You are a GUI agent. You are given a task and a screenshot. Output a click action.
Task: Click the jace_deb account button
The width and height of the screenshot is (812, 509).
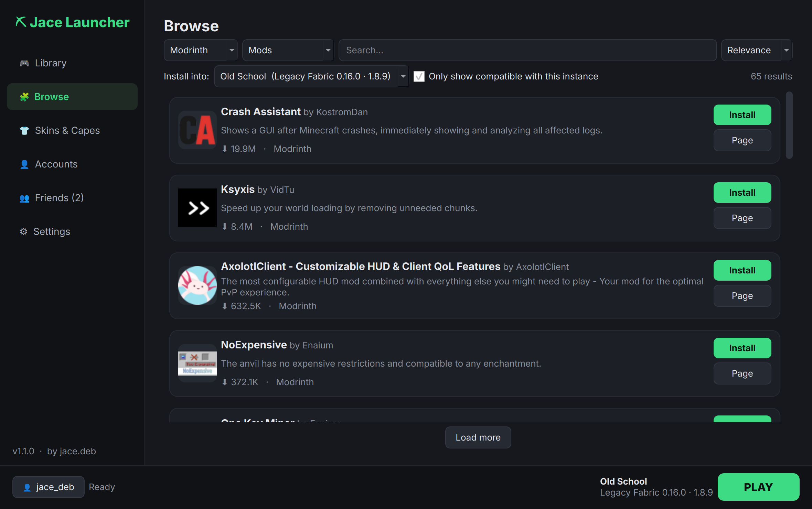(49, 487)
